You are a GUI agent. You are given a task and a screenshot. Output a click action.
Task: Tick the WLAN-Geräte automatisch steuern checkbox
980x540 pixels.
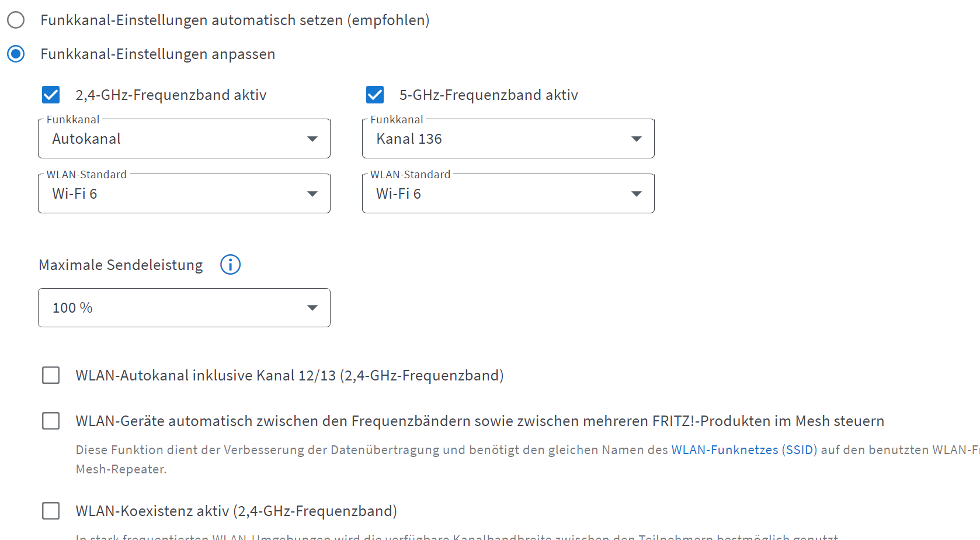click(51, 421)
